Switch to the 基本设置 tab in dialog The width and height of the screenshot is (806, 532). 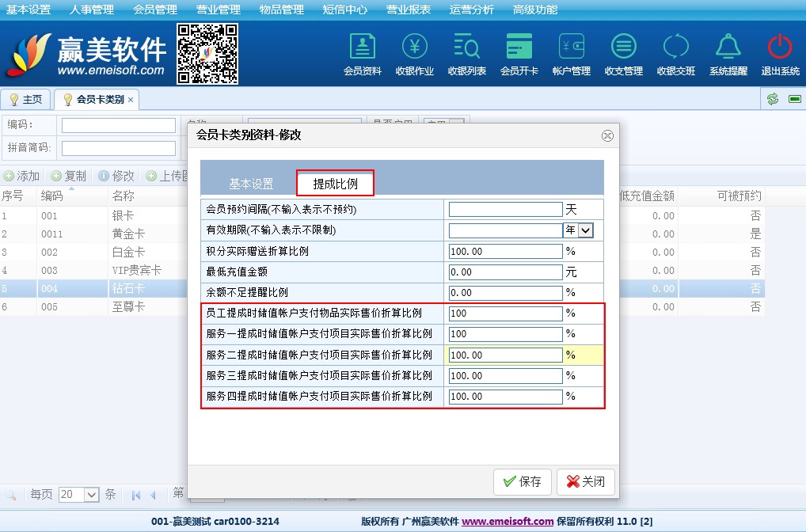[251, 184]
